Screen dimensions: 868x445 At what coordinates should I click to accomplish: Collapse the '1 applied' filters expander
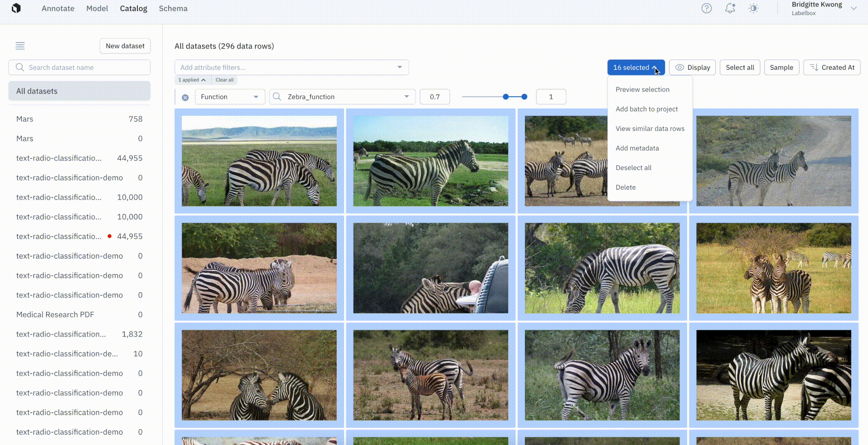tap(192, 80)
